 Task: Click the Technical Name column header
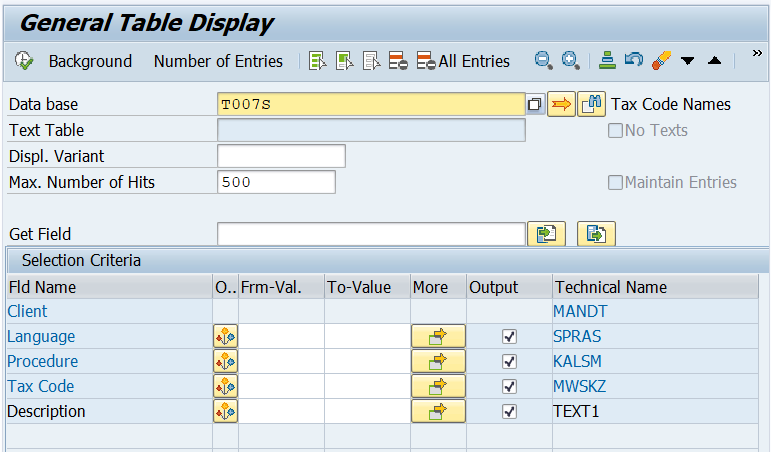point(655,287)
